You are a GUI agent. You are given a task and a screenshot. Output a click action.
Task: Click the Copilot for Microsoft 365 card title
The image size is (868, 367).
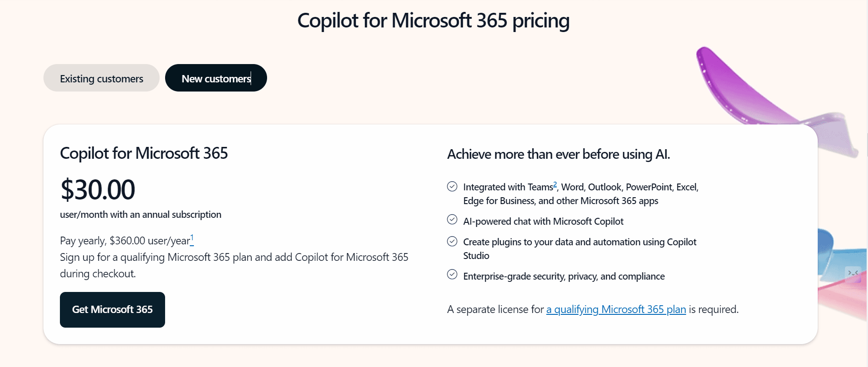pos(144,153)
